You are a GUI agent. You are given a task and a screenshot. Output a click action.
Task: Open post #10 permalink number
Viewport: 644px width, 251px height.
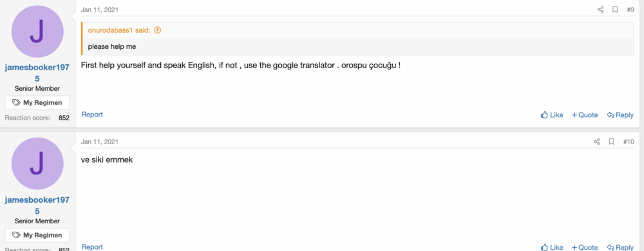(629, 142)
